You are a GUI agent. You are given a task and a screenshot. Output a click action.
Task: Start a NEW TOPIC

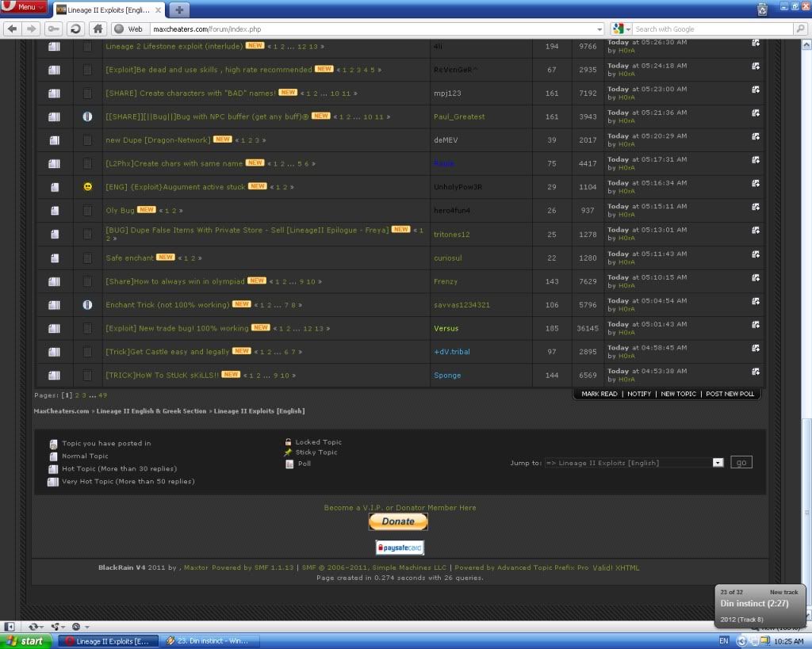pyautogui.click(x=679, y=394)
